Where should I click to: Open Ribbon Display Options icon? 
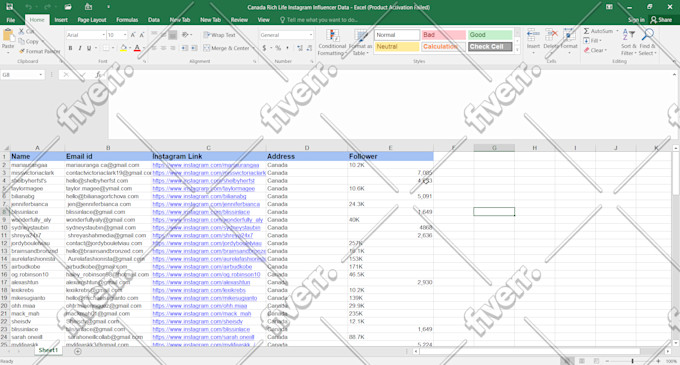coord(609,7)
